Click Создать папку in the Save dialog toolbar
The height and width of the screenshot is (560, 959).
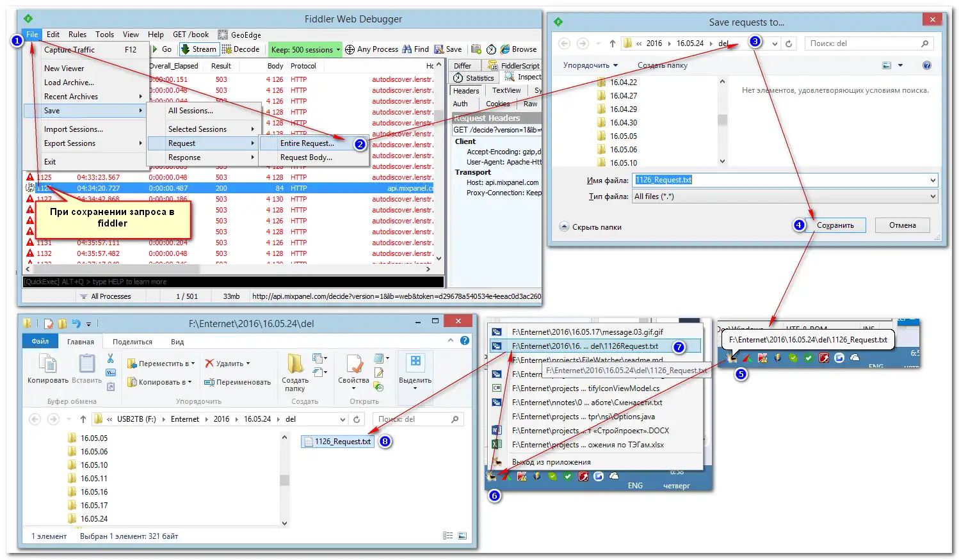[x=663, y=65]
